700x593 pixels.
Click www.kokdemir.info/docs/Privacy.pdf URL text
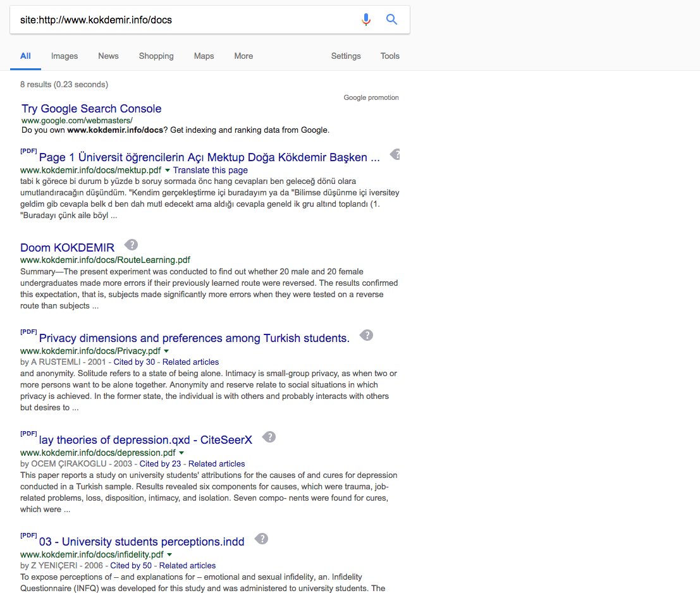[x=90, y=351]
